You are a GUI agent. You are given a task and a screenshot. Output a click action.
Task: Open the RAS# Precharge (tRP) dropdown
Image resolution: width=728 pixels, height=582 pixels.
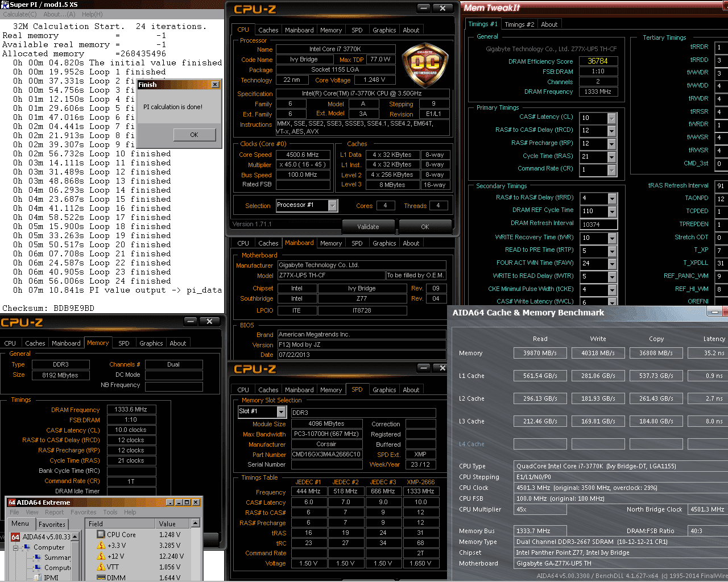pos(612,144)
